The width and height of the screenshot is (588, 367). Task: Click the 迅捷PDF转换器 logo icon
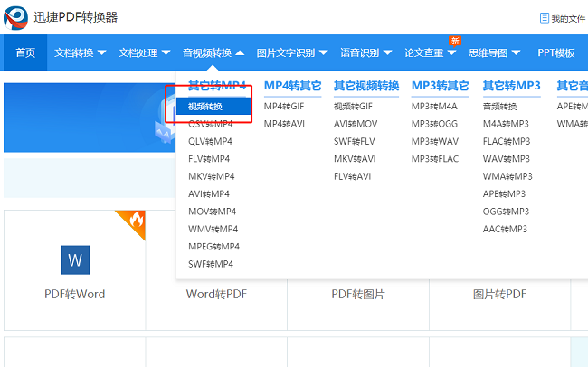click(x=15, y=17)
